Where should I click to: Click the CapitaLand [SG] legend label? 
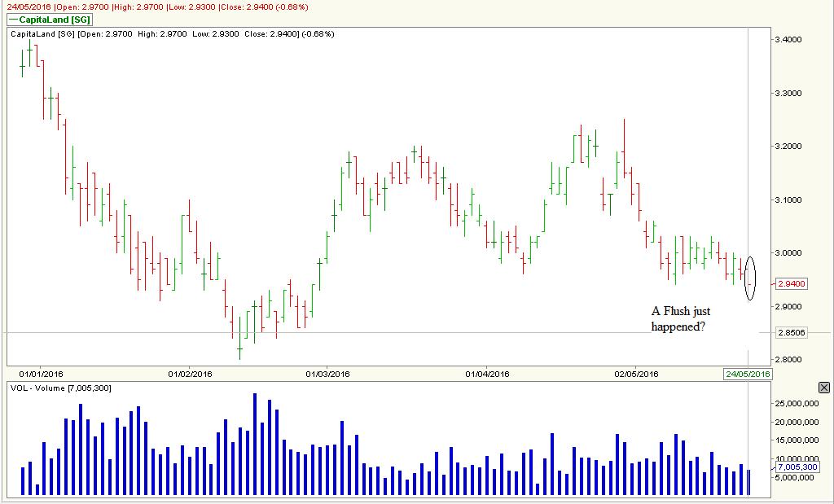50,20
